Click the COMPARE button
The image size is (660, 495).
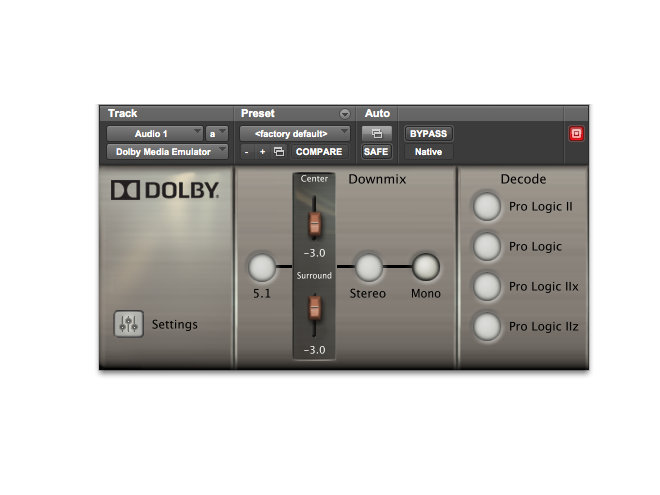click(319, 152)
